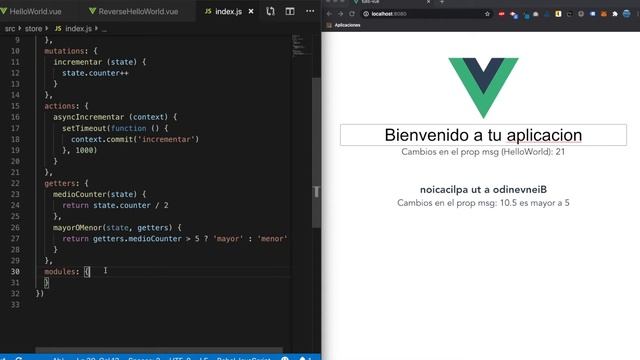Screen dimensions: 640x360
Task: Click the editor horizontal scrollbar
Action: tap(159, 350)
